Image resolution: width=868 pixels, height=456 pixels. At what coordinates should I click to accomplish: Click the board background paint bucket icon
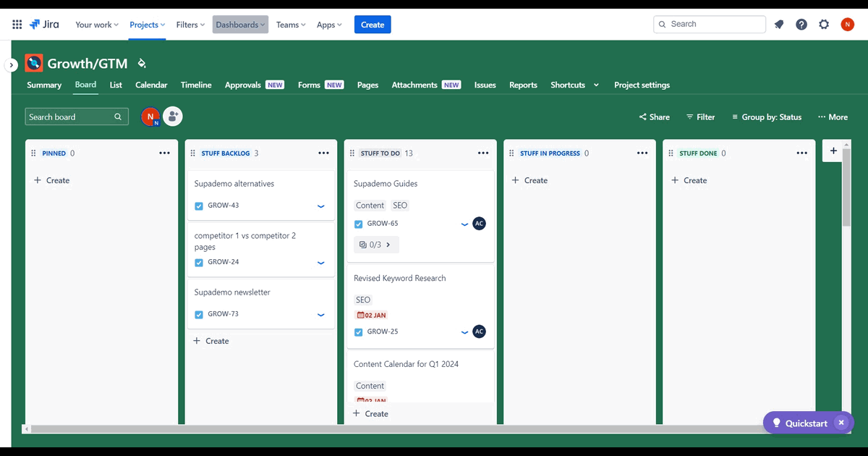point(142,64)
